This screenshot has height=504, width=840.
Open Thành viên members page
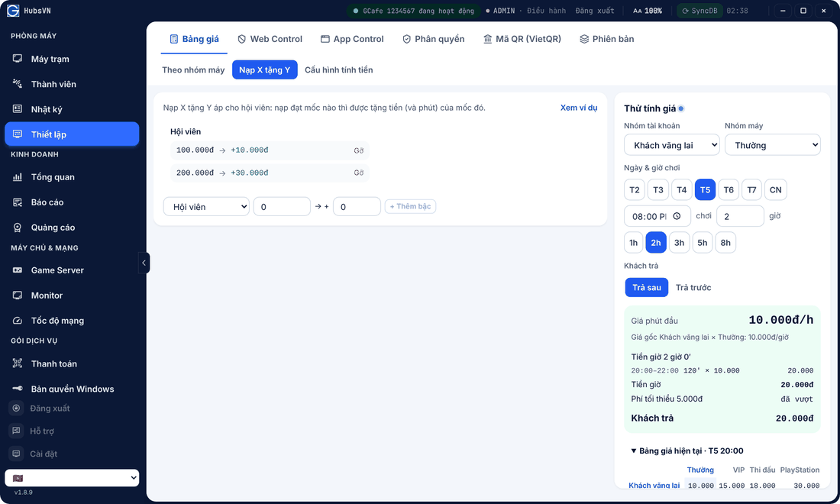coord(72,84)
